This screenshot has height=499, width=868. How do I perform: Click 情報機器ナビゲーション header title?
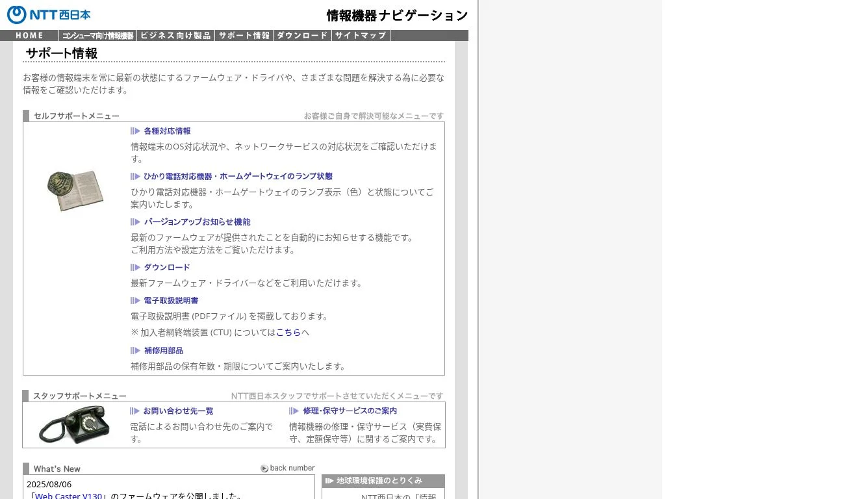point(397,16)
